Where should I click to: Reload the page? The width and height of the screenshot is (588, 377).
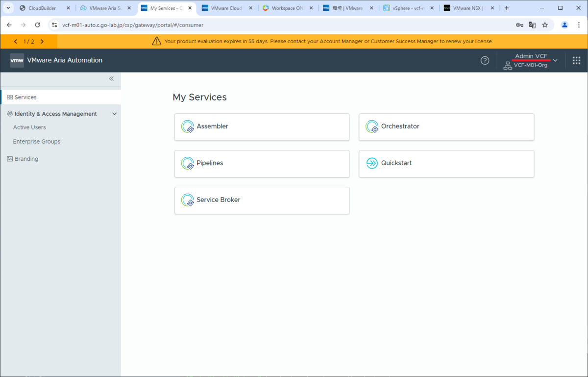[x=37, y=25]
